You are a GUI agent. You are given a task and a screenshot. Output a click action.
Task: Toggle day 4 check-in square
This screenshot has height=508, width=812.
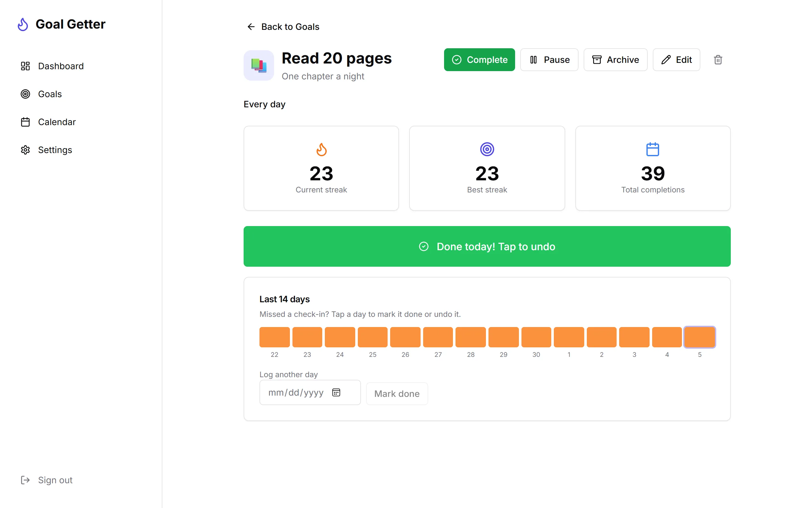click(667, 337)
